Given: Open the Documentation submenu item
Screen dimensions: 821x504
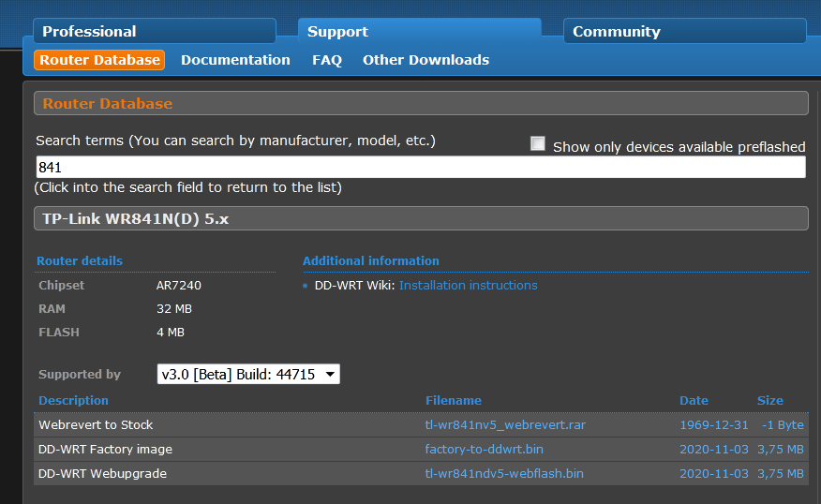Looking at the screenshot, I should point(235,60).
